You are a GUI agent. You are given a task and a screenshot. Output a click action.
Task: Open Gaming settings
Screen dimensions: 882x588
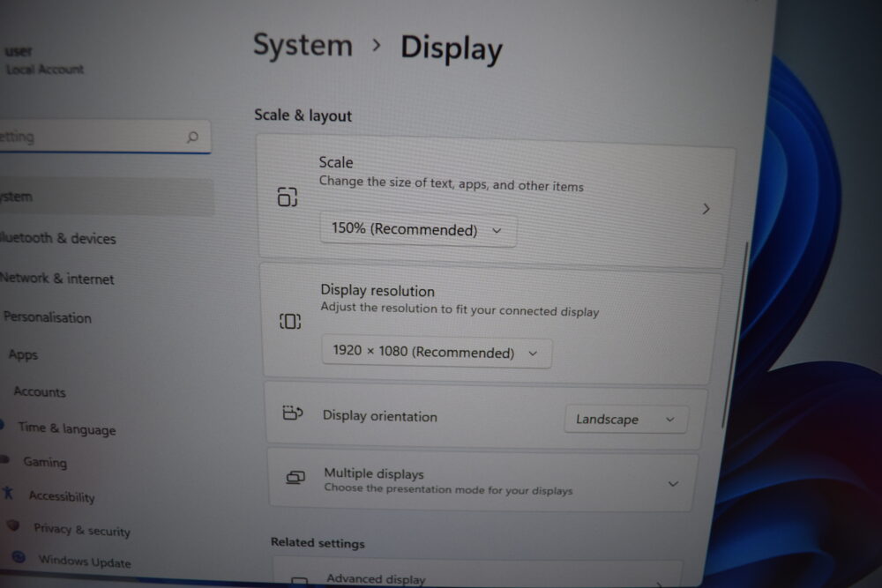click(x=45, y=462)
